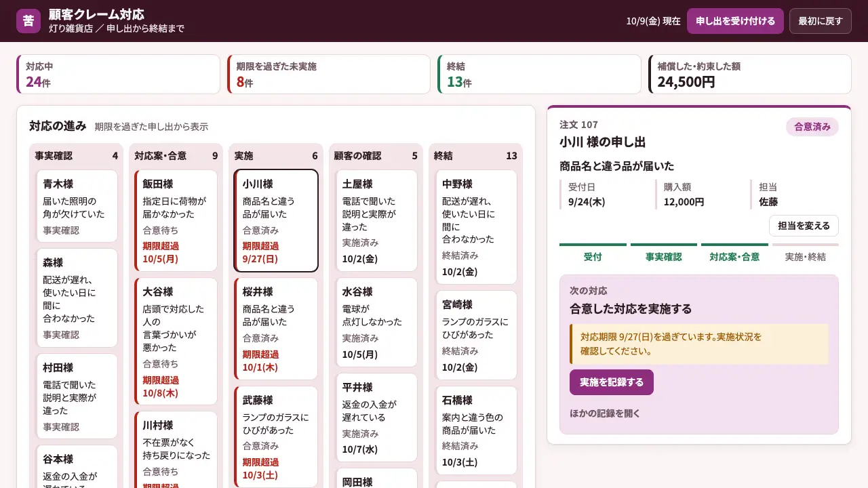868x488 pixels.
Task: Click the 補償した・約束した額 24,500円 summary card
Action: click(750, 75)
